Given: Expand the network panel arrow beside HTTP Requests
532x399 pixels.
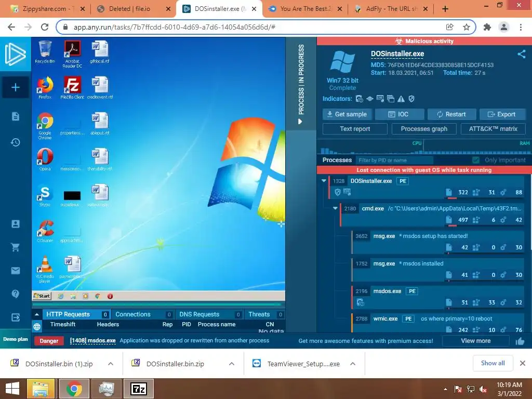Looking at the screenshot, I should click(37, 314).
